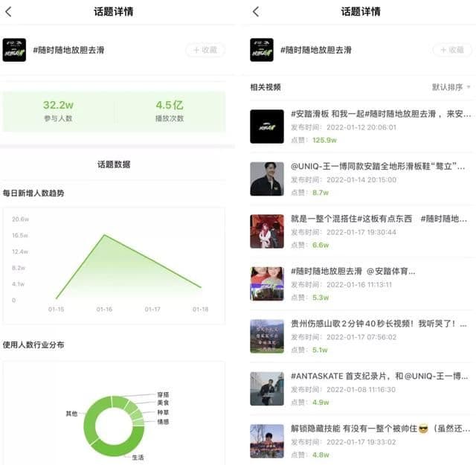Open 默认排序 sort dropdown

pos(451,88)
